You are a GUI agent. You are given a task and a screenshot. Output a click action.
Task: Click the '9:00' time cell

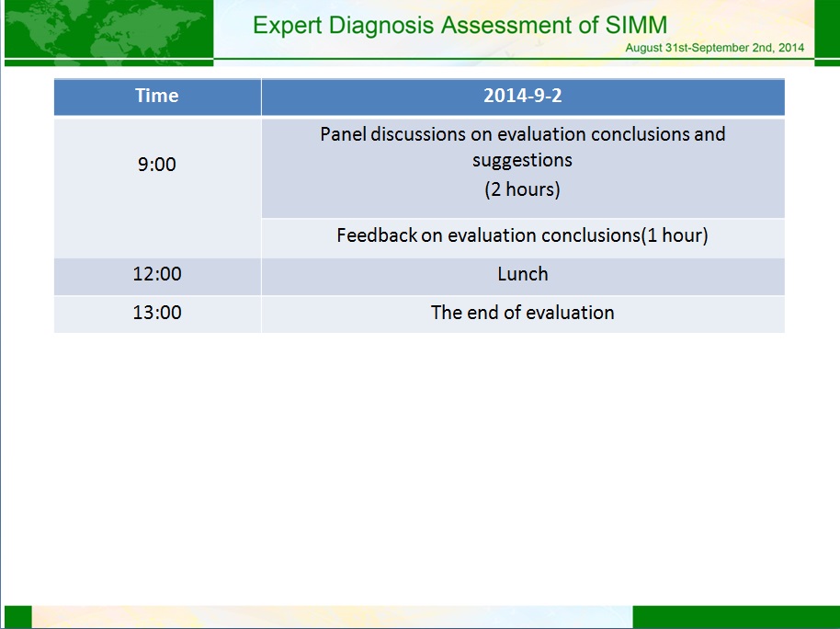[x=157, y=166]
